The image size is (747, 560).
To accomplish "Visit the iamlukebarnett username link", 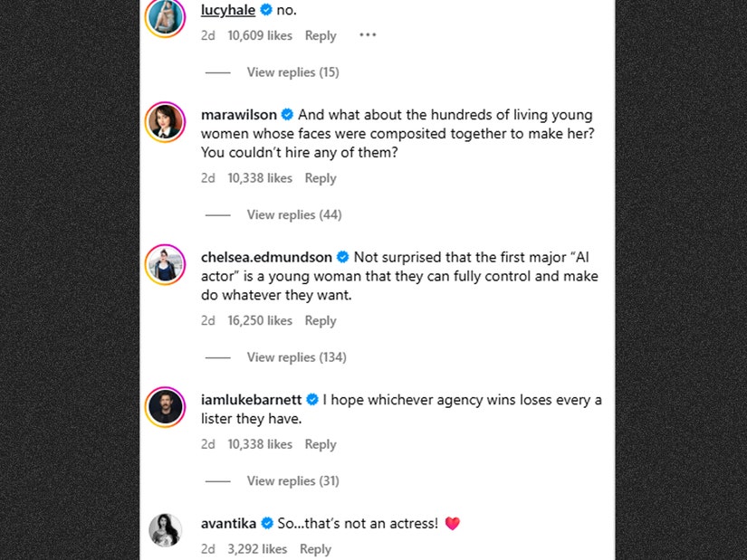I will [x=252, y=400].
